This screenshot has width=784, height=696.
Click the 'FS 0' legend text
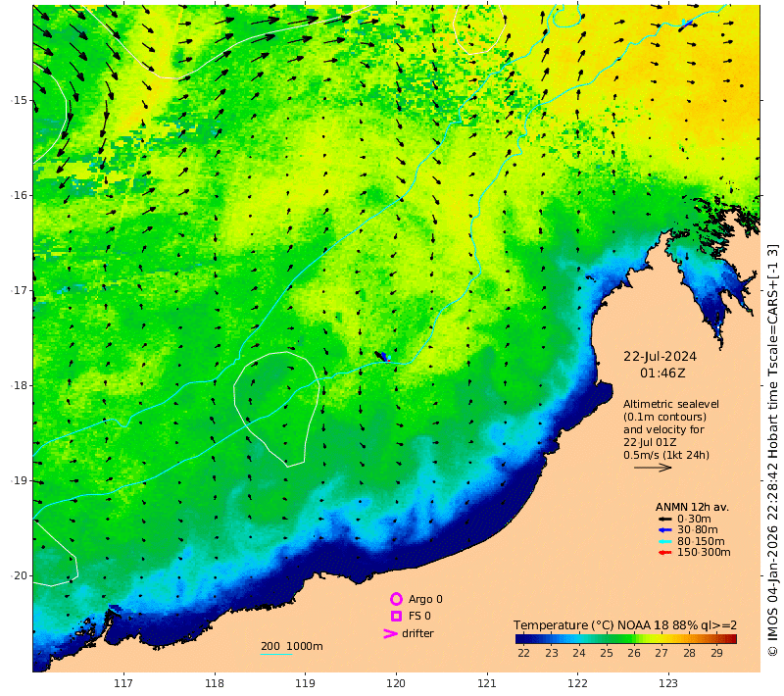point(419,616)
